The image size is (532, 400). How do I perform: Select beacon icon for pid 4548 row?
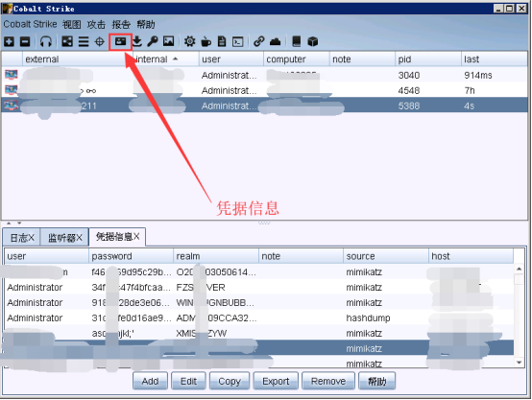click(12, 90)
